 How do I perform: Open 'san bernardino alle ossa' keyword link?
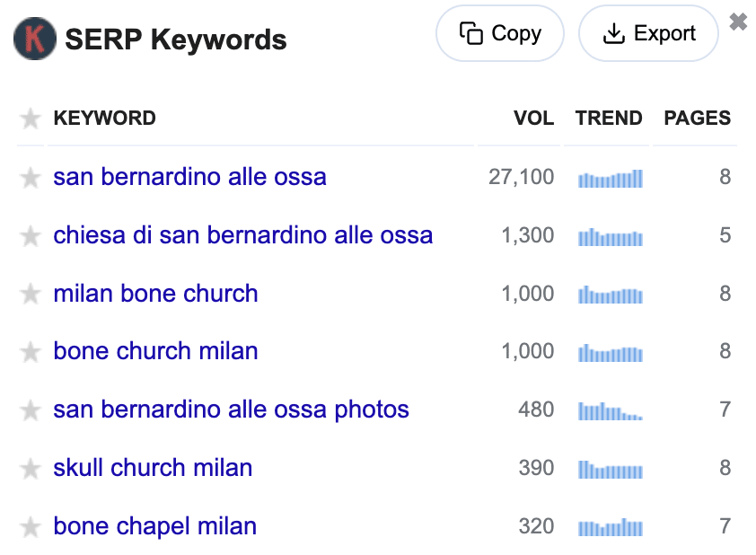[x=189, y=177]
